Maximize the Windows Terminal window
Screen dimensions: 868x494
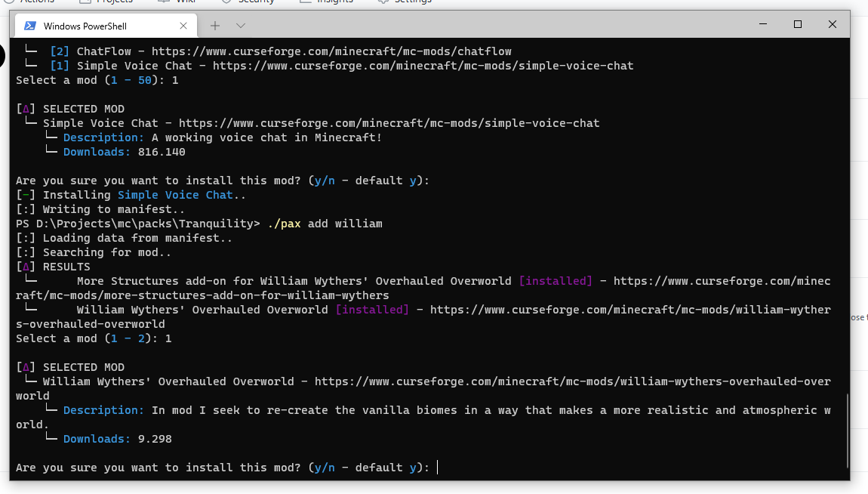[x=798, y=24]
